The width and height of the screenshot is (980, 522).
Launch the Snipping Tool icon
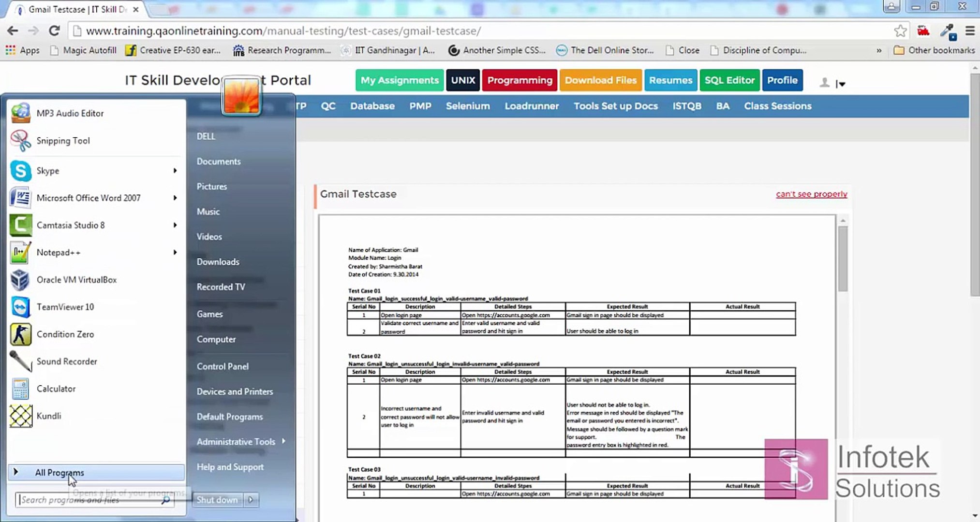coord(20,141)
